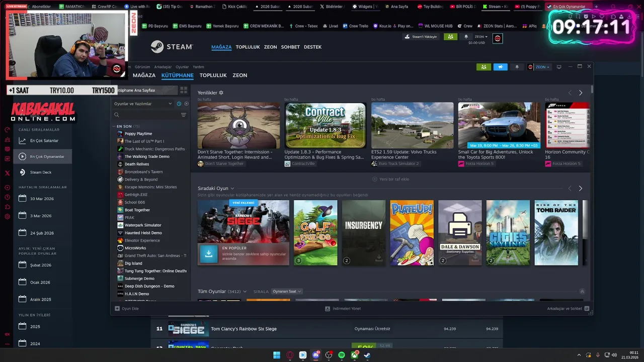Open Şubat 2026 monthly chart
Image resolution: width=644 pixels, height=362 pixels.
[x=43, y=265]
